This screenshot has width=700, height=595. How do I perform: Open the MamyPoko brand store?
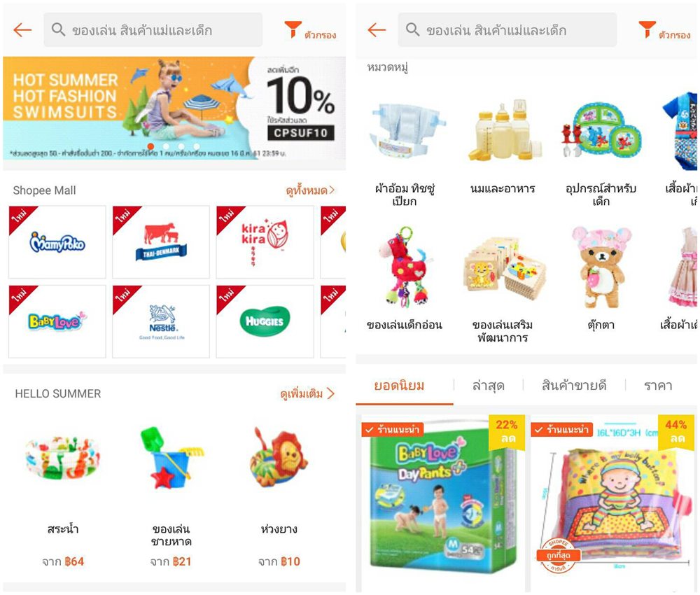[57, 242]
